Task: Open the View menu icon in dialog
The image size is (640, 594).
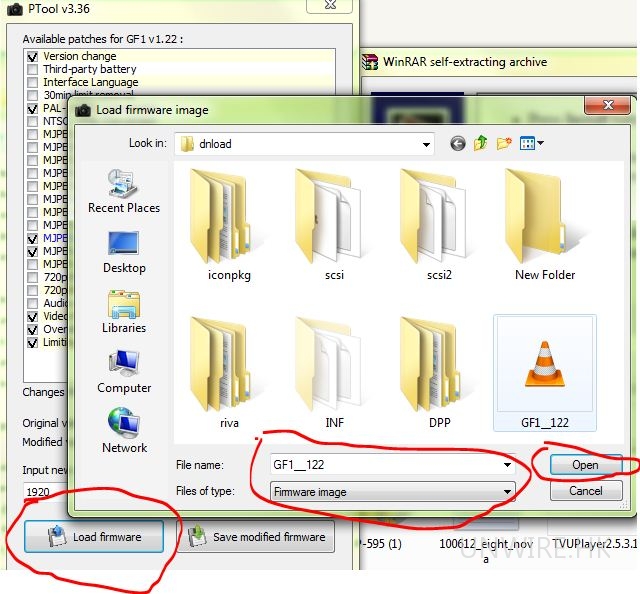Action: coord(531,143)
